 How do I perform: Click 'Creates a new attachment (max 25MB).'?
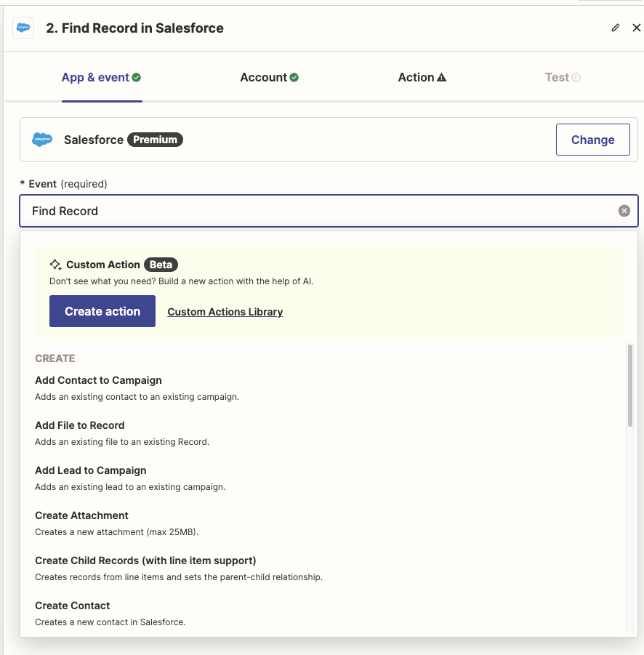(x=116, y=532)
